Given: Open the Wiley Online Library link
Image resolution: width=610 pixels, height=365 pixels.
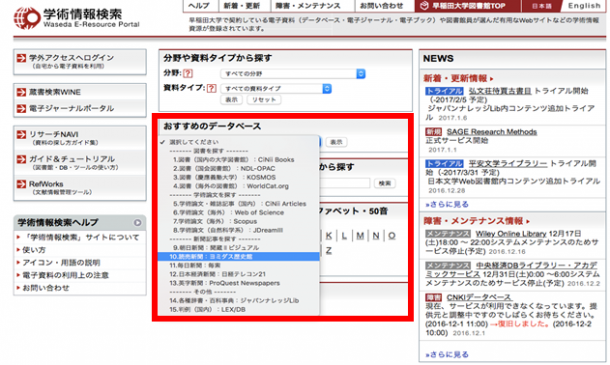Looking at the screenshot, I should [511, 234].
